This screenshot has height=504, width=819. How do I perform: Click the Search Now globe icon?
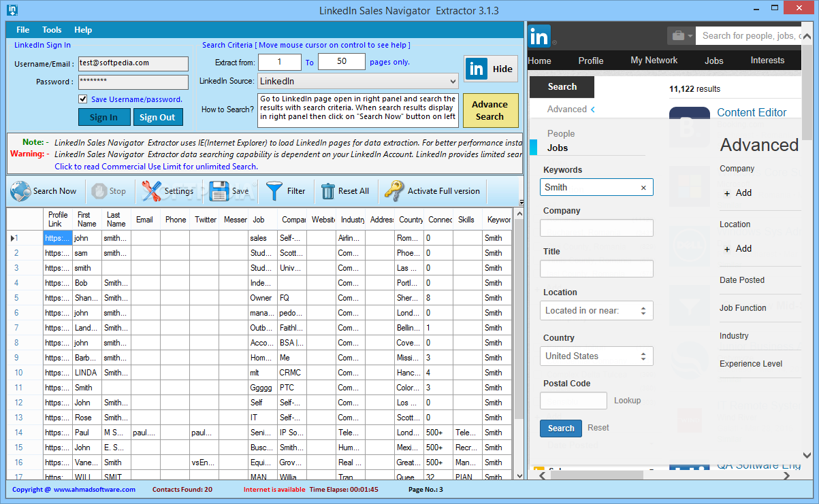pos(20,191)
